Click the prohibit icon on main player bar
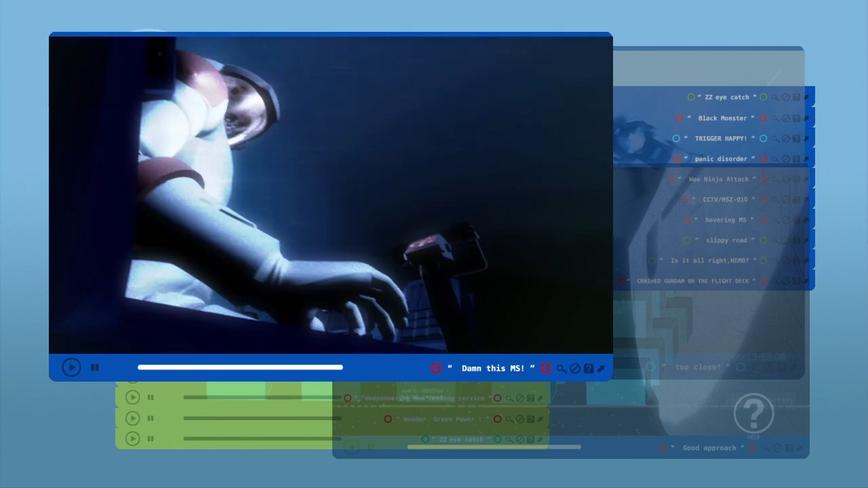The width and height of the screenshot is (868, 488). pyautogui.click(x=574, y=369)
